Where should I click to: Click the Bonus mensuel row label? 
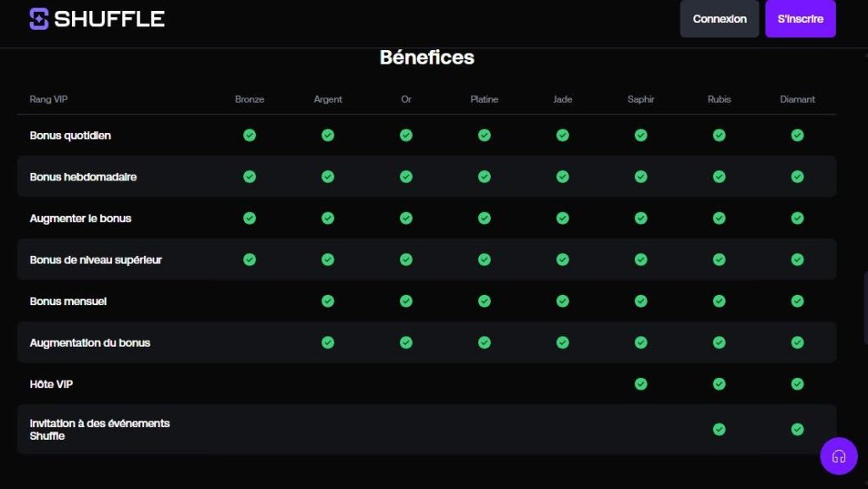pos(68,301)
